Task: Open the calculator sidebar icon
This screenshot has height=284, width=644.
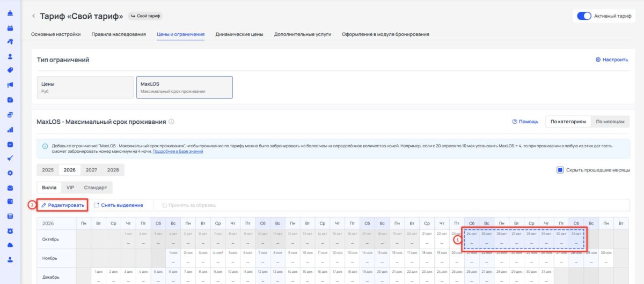Action: point(10,216)
